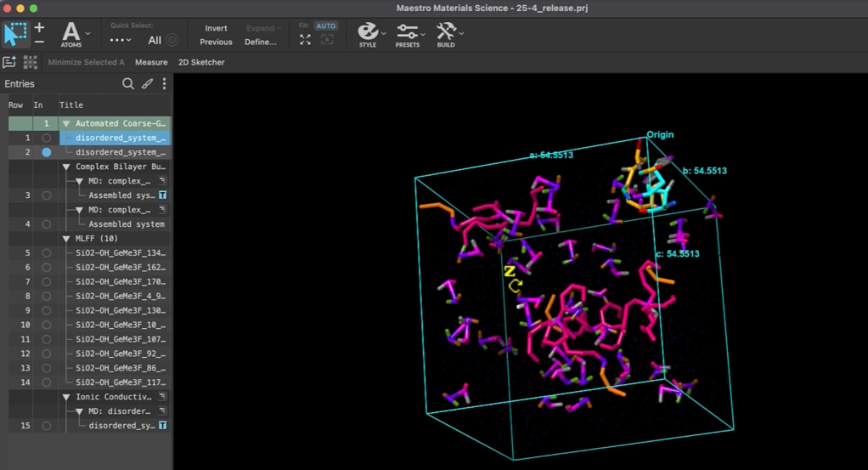Include entry row 1 in workspace
The width and height of the screenshot is (868, 470).
(47, 138)
